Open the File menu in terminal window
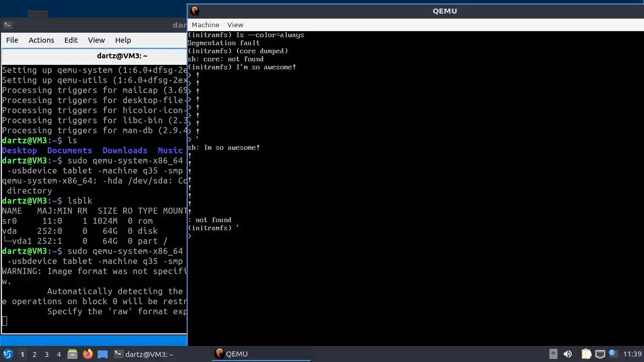Viewport: 644px width, 362px height. click(12, 40)
